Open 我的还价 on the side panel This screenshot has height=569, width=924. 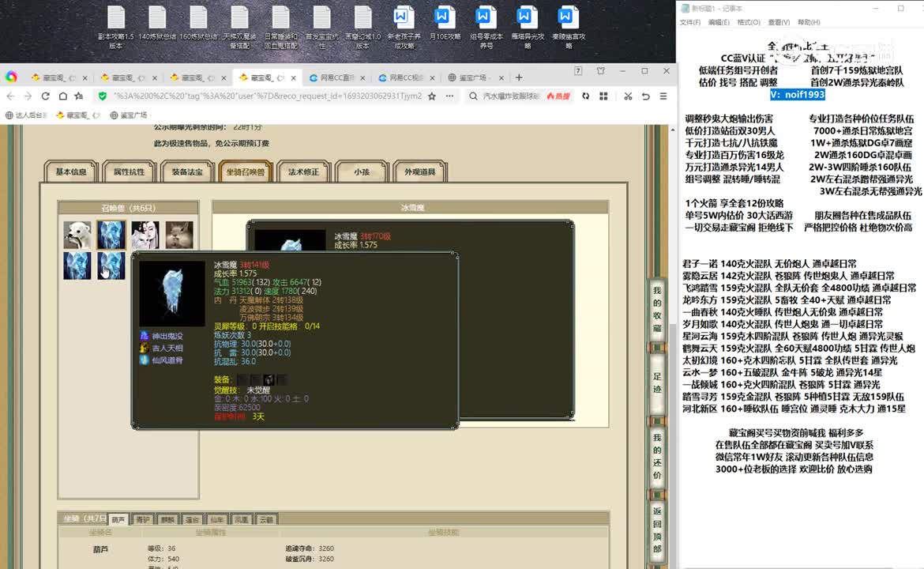pos(657,456)
